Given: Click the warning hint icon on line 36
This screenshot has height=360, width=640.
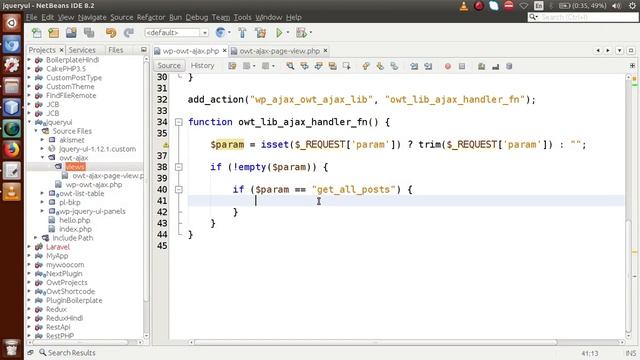Looking at the screenshot, I should pyautogui.click(x=166, y=145).
